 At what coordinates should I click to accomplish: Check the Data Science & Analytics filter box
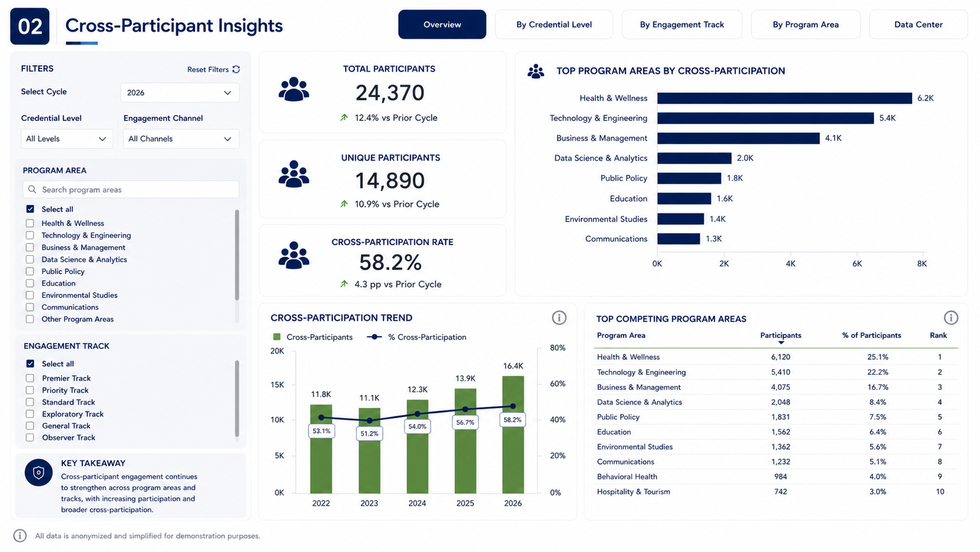(x=30, y=259)
